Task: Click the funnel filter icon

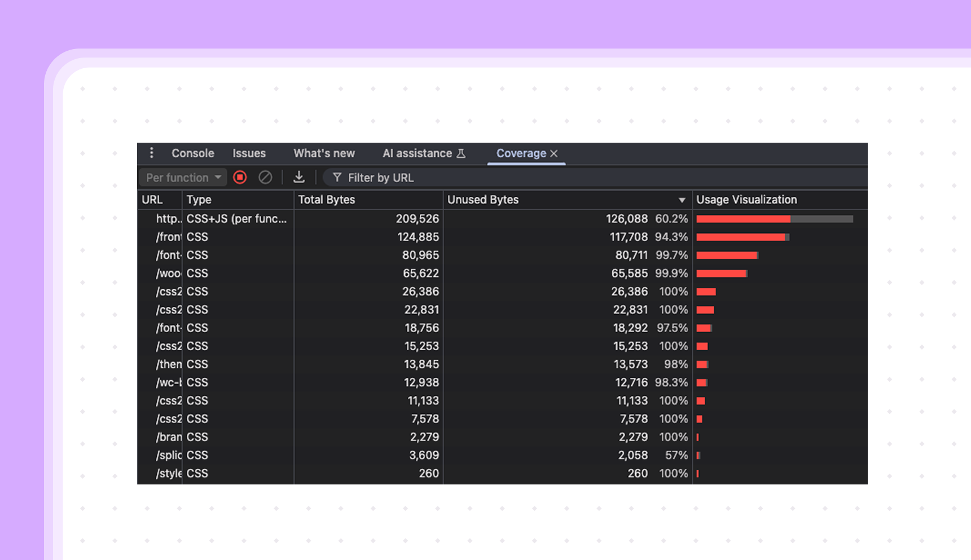Action: coord(337,178)
